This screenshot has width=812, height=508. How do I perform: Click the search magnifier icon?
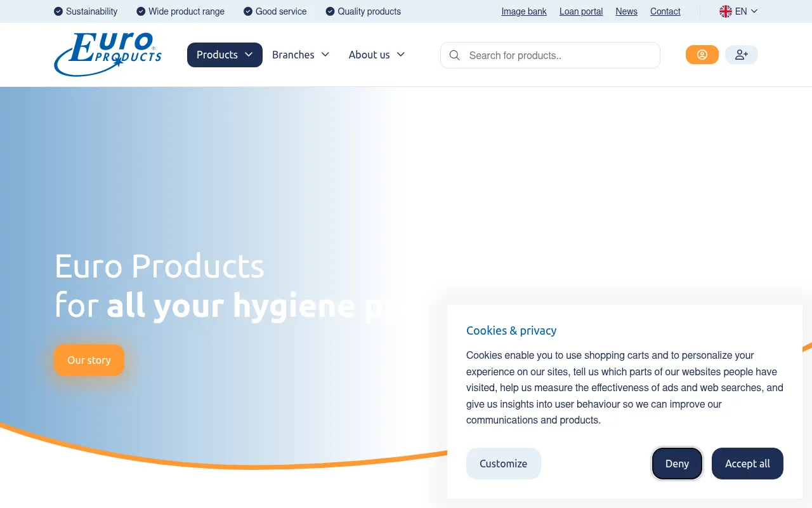454,55
